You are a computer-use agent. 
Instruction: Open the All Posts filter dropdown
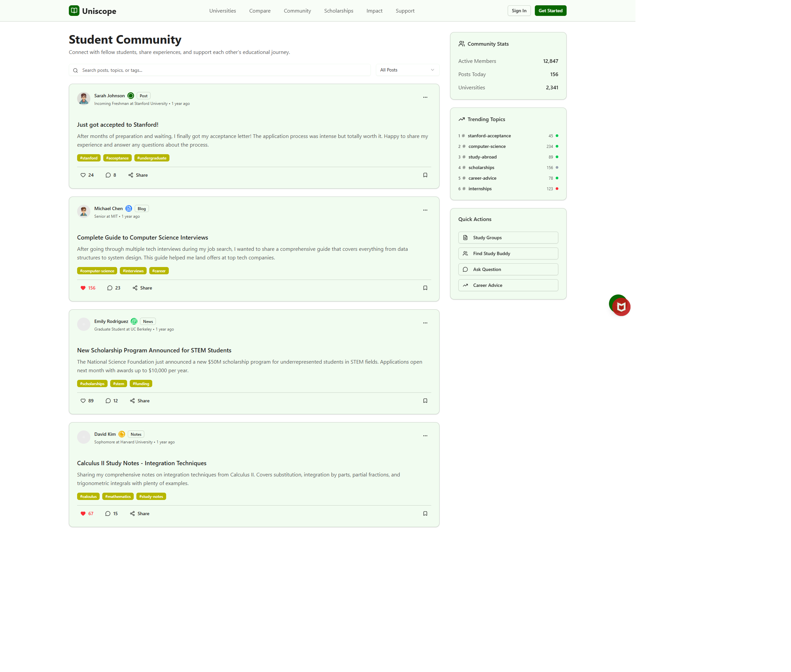[407, 70]
